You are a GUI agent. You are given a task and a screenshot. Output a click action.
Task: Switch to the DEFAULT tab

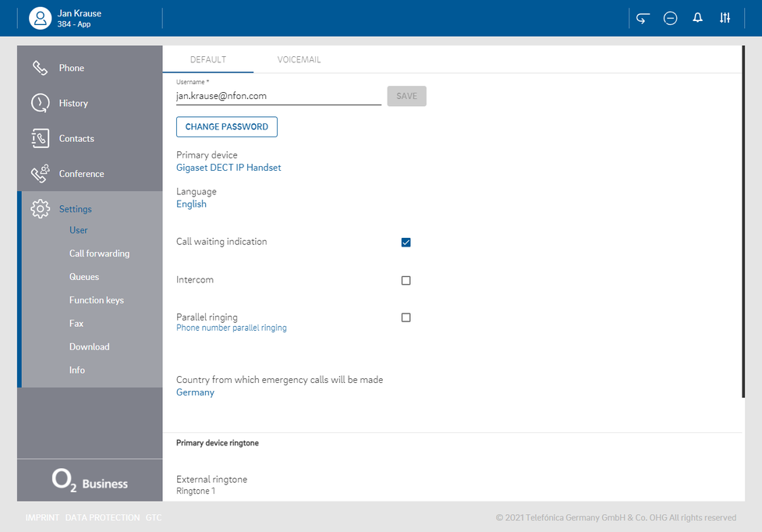pyautogui.click(x=208, y=60)
